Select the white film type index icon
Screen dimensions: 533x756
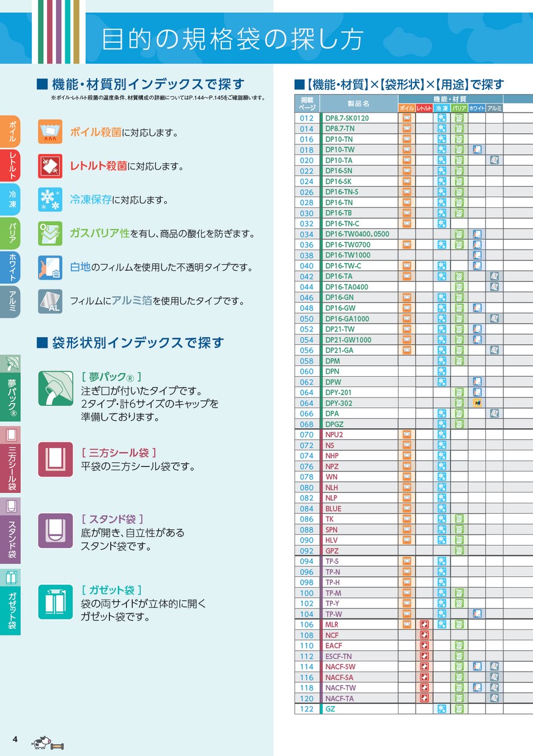(50, 267)
